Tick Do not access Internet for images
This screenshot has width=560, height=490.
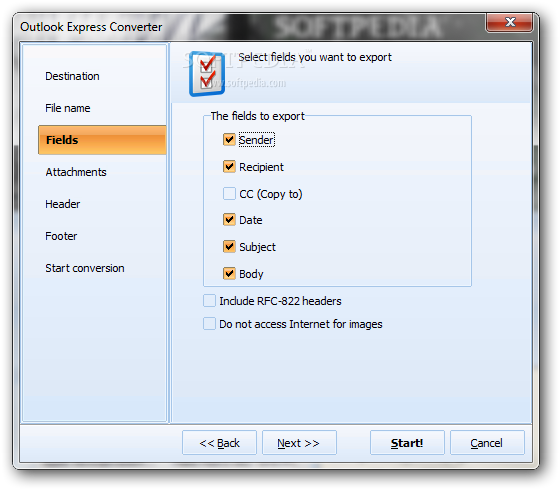209,324
